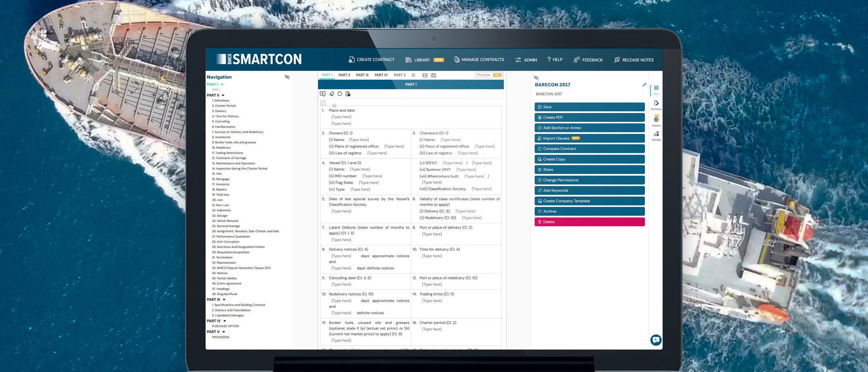Open Manage Contracts in the top menu
868x372 pixels.
479,60
